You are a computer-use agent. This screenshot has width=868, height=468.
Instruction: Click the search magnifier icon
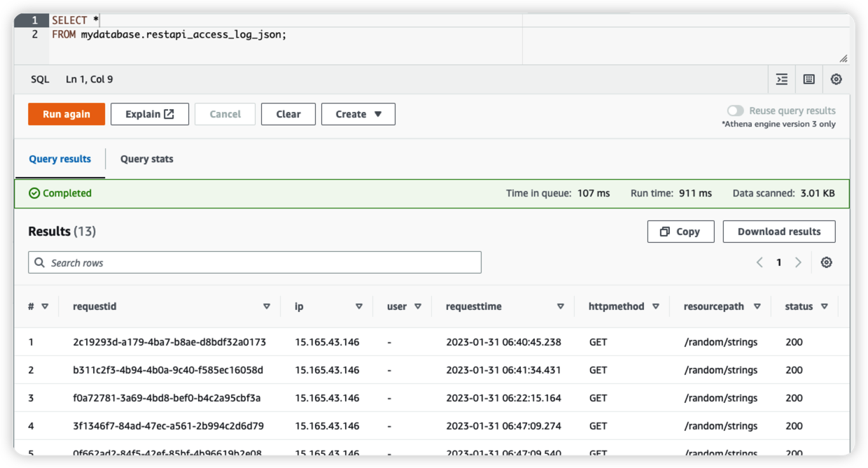tap(40, 263)
